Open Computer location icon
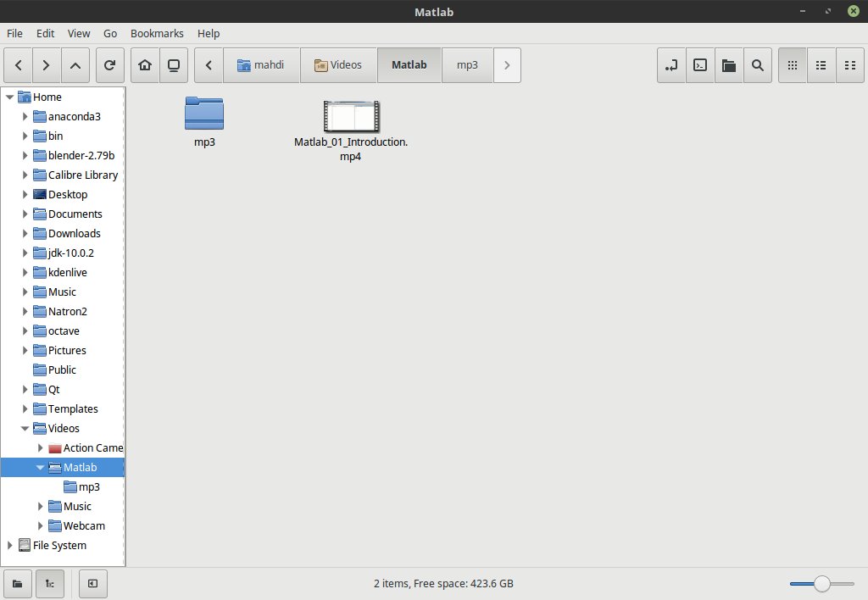Screen dimensions: 868x600 tap(174, 65)
